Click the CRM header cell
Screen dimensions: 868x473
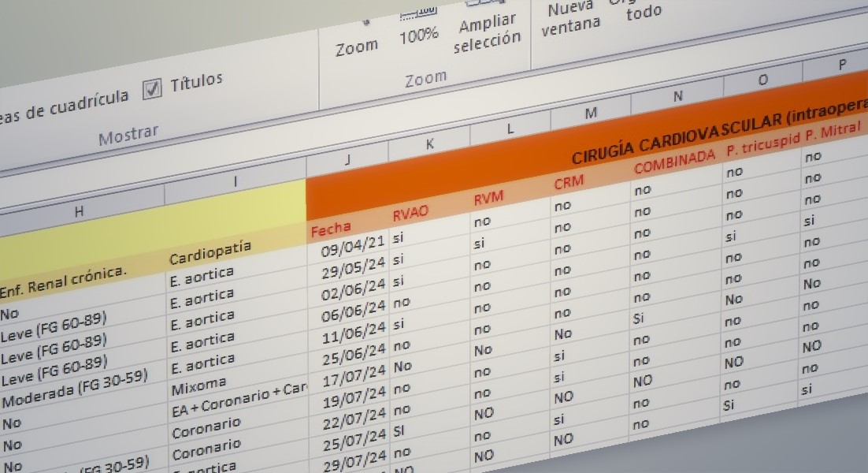(x=569, y=183)
